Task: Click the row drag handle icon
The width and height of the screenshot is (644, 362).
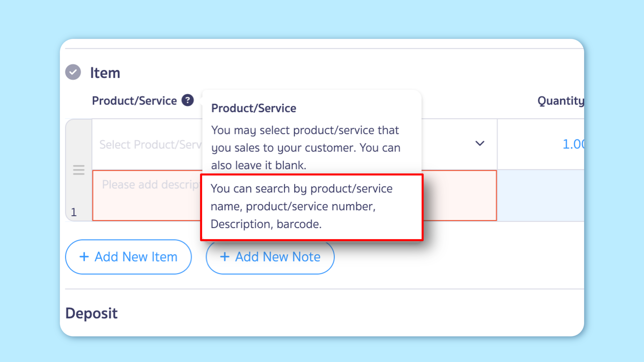Action: (x=79, y=170)
